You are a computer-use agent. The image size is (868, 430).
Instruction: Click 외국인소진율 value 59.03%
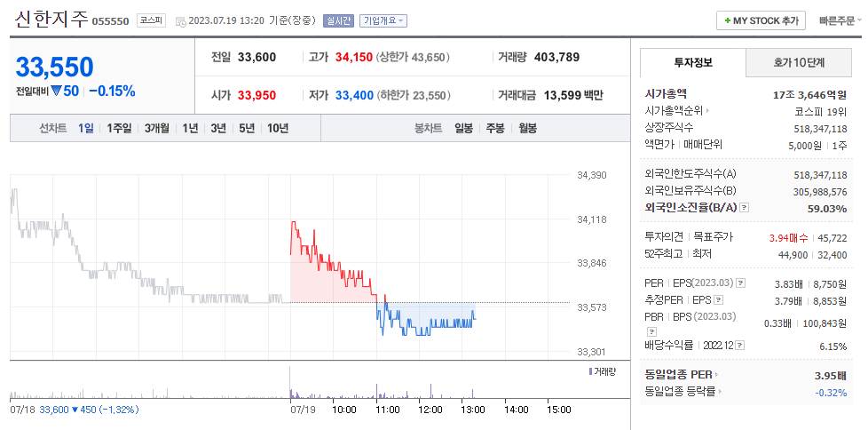pos(827,209)
